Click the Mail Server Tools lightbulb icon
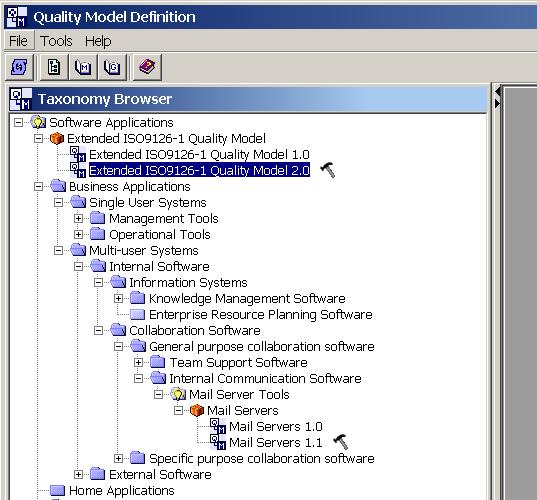This screenshot has width=537, height=500. tap(178, 395)
